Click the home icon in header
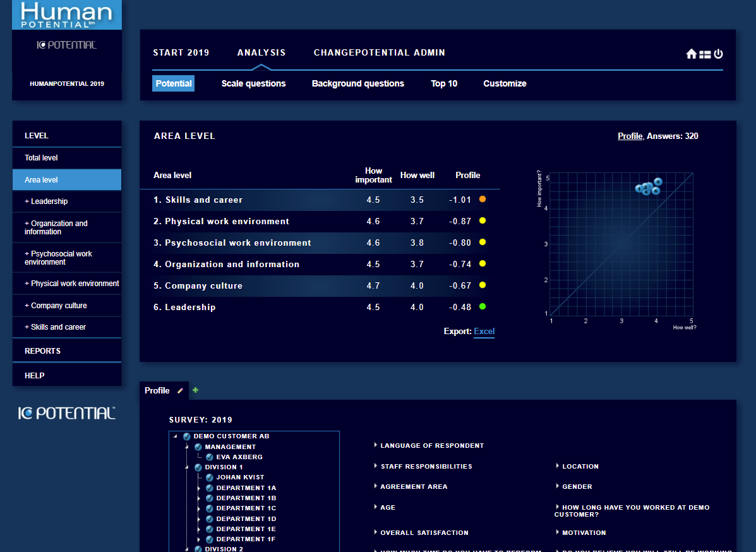 click(x=691, y=54)
